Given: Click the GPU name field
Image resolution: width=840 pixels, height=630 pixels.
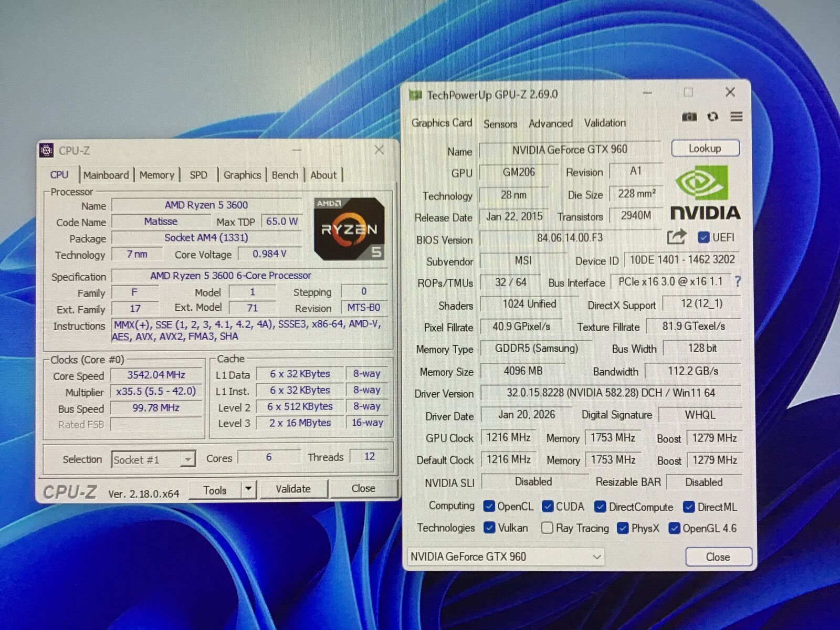Looking at the screenshot, I should coord(569,150).
